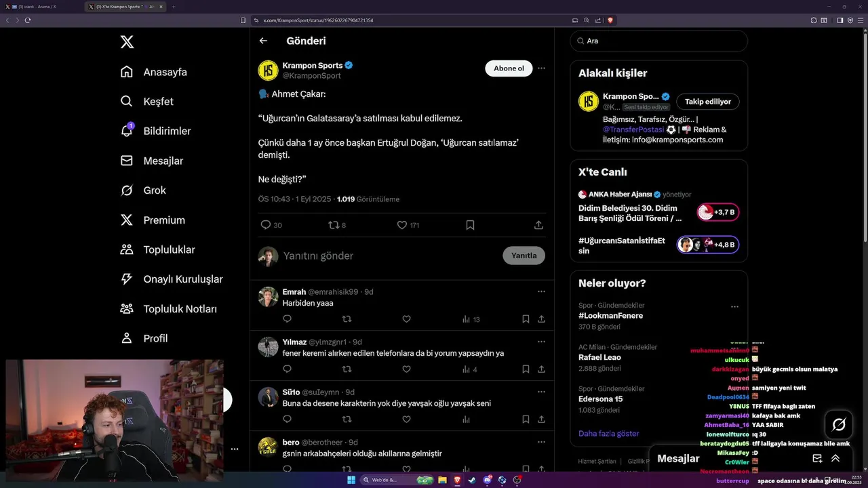Open Onaylı Kuruluşlar
This screenshot has height=488, width=868.
click(x=171, y=279)
